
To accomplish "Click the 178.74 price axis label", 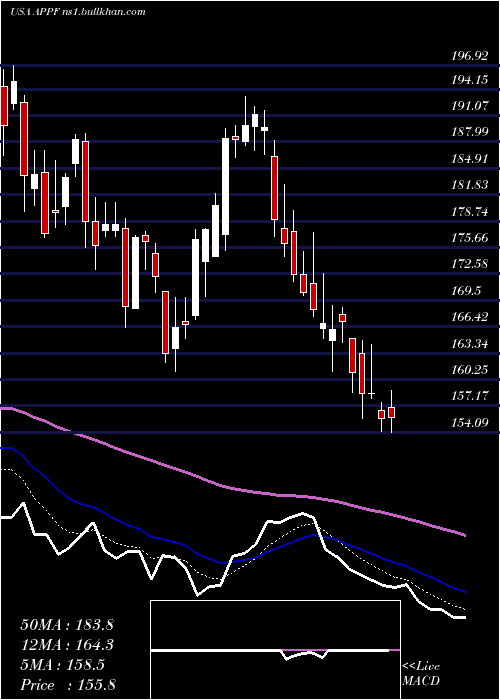I will tap(469, 212).
